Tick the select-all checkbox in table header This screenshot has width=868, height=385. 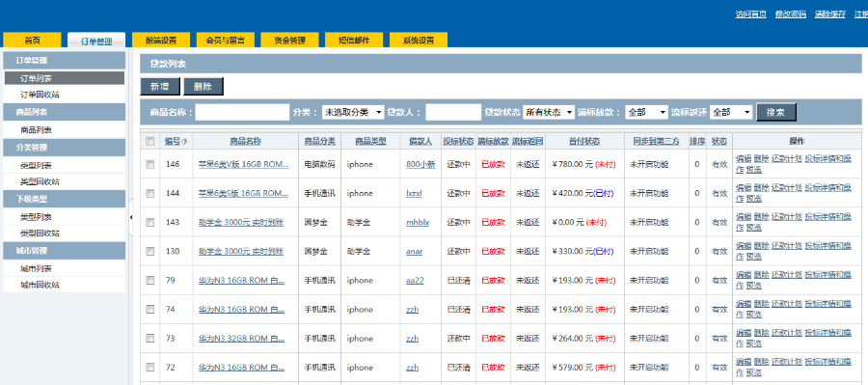150,141
